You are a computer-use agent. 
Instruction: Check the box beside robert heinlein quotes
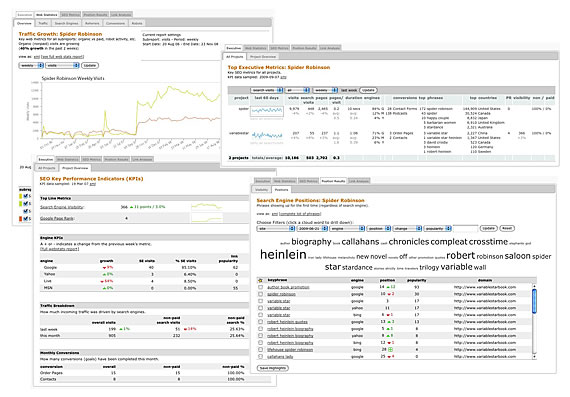coord(260,322)
